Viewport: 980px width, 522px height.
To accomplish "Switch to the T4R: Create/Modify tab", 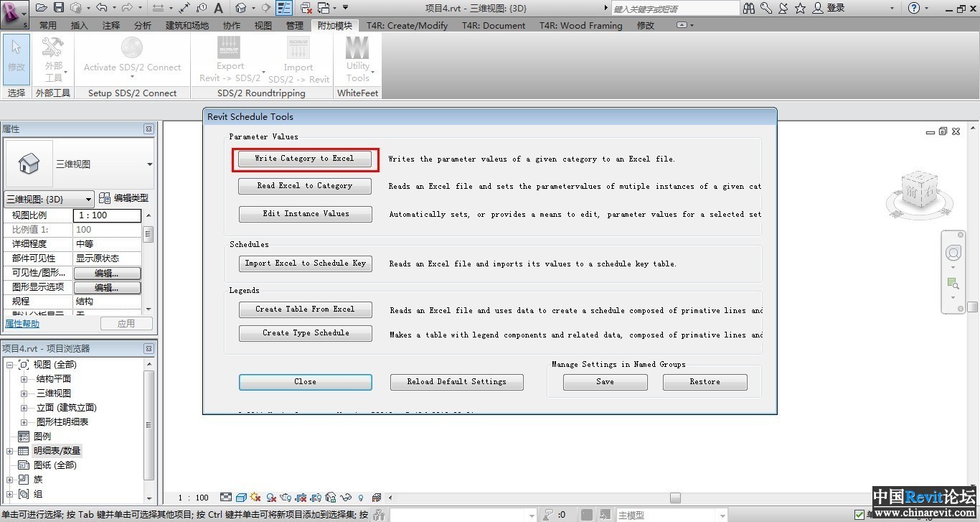I will [407, 25].
